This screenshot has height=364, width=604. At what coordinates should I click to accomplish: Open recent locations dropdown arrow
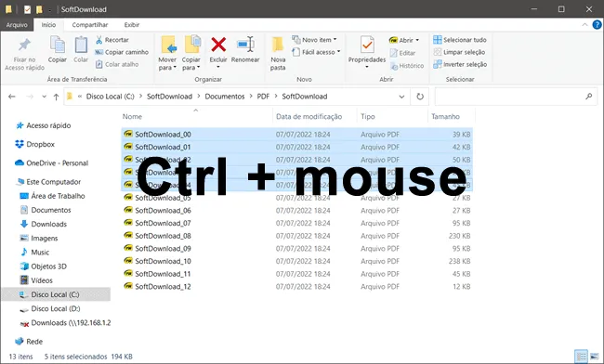[44, 97]
